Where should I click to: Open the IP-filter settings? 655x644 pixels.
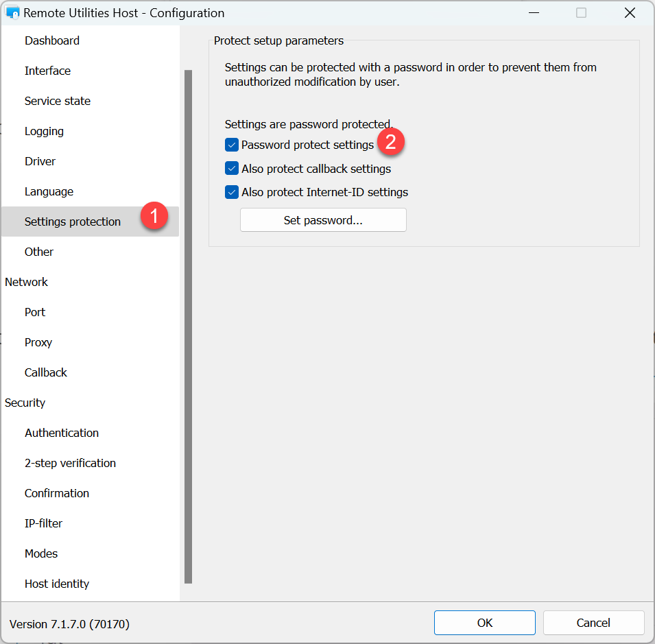[x=43, y=523]
